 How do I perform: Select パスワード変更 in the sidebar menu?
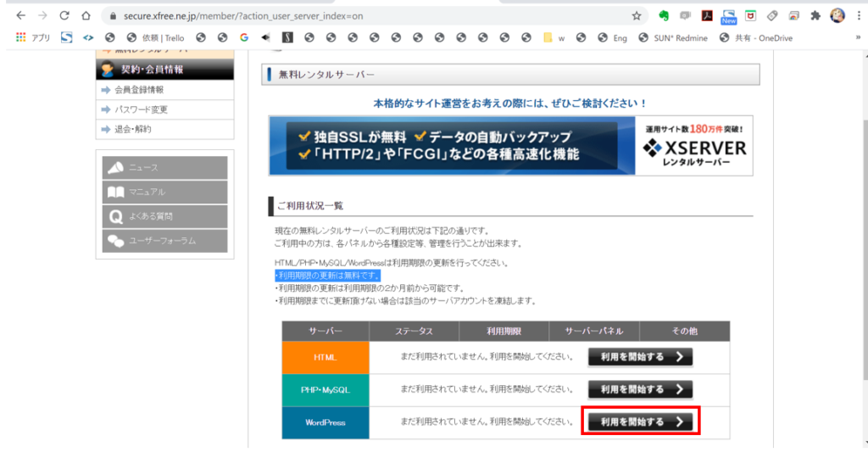[142, 109]
